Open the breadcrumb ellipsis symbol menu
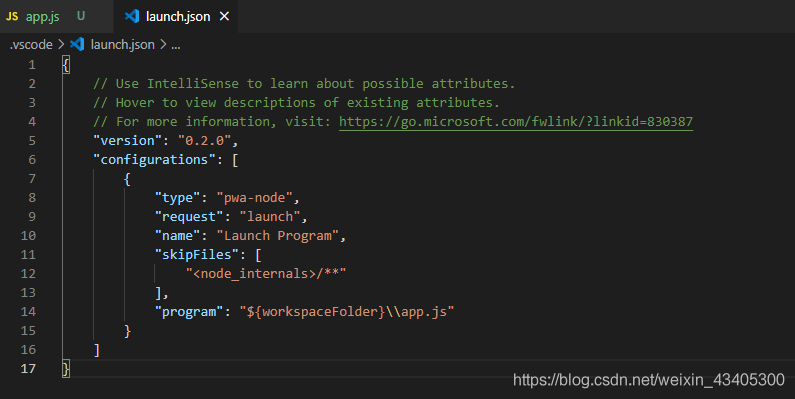Screen dimensions: 795x399 tap(175, 45)
